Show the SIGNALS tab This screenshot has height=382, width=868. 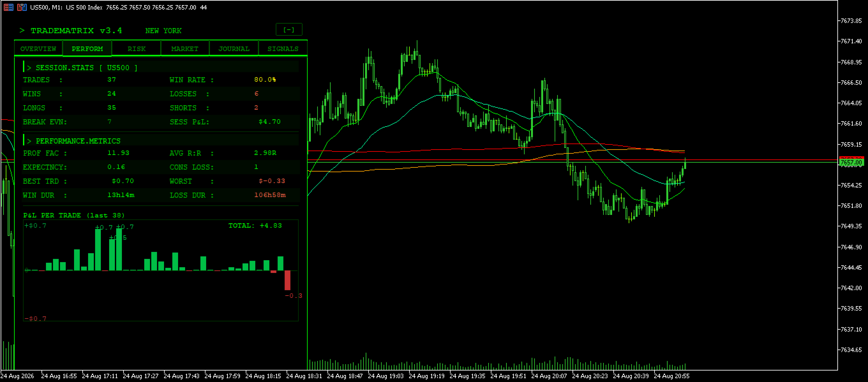coord(283,48)
